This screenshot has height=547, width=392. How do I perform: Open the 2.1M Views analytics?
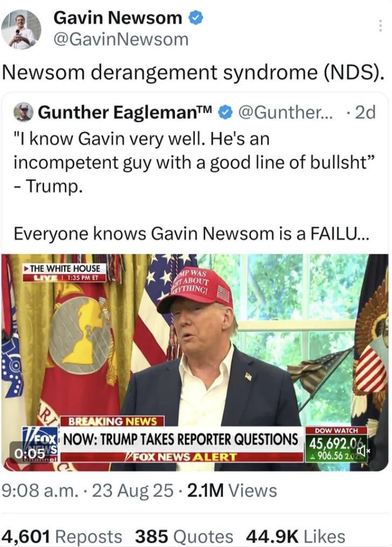point(232,490)
